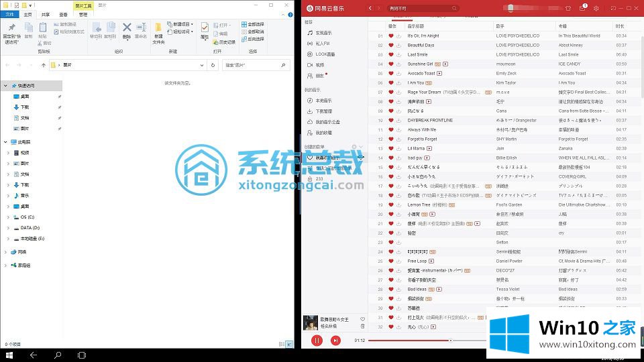Collapse This PC in Explorer tree
This screenshot has height=362, width=644.
click(x=5, y=142)
